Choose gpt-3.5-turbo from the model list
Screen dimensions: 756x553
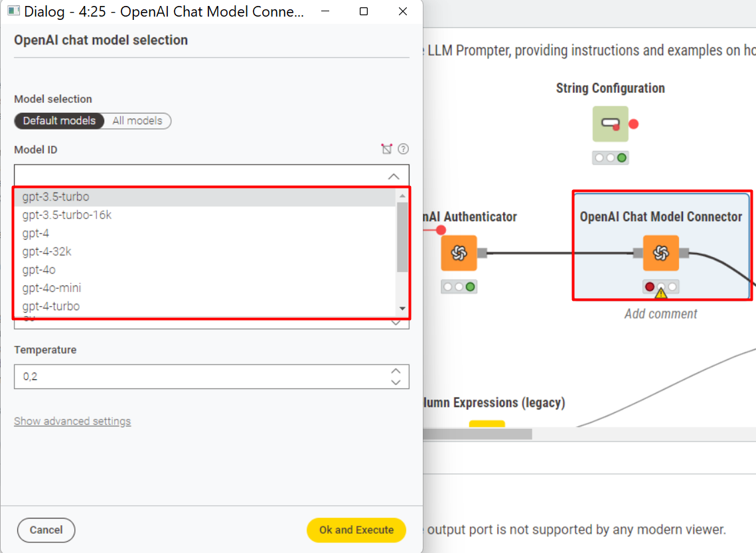click(x=205, y=197)
